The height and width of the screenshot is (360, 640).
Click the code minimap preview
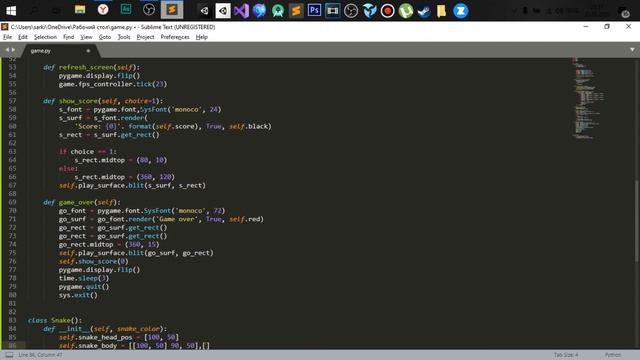(589, 99)
